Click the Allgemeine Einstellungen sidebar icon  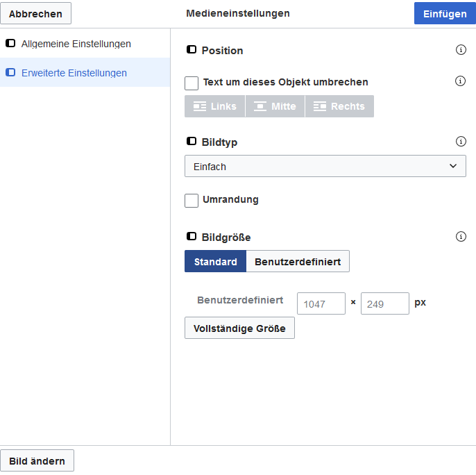(x=10, y=44)
